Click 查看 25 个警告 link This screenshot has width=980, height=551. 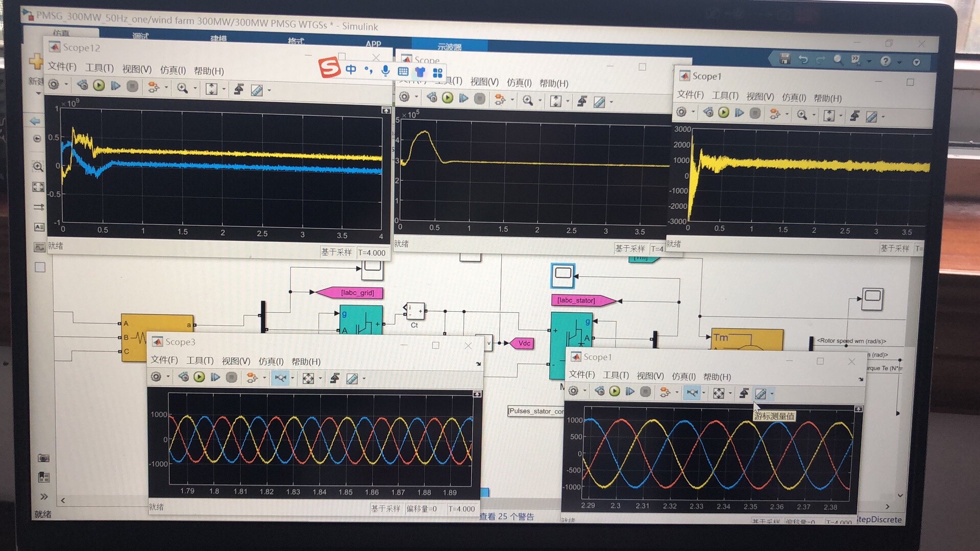[506, 516]
